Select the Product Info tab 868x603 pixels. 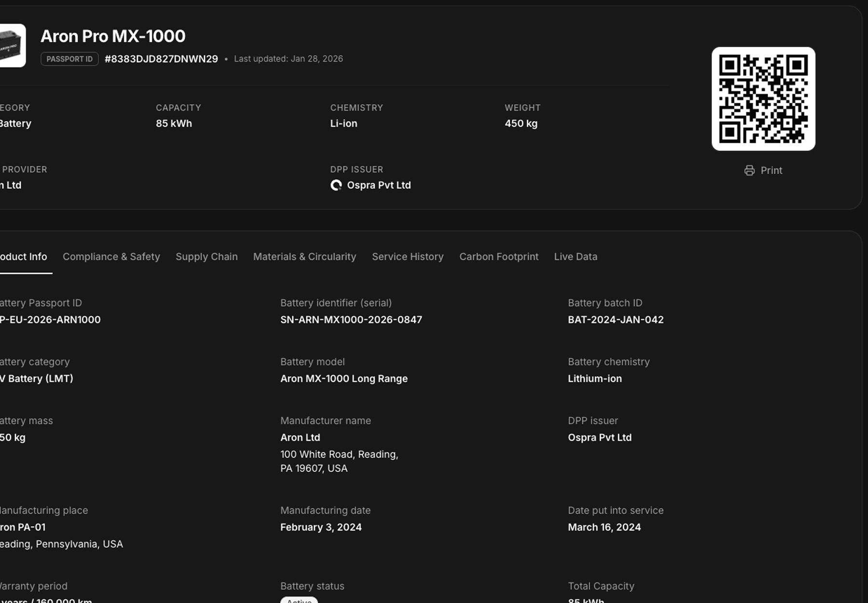[23, 257]
